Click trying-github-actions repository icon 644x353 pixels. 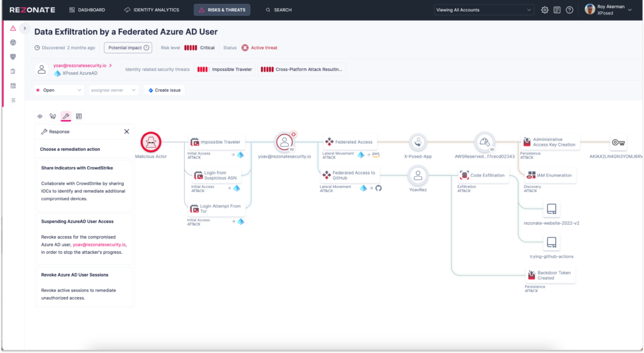551,242
